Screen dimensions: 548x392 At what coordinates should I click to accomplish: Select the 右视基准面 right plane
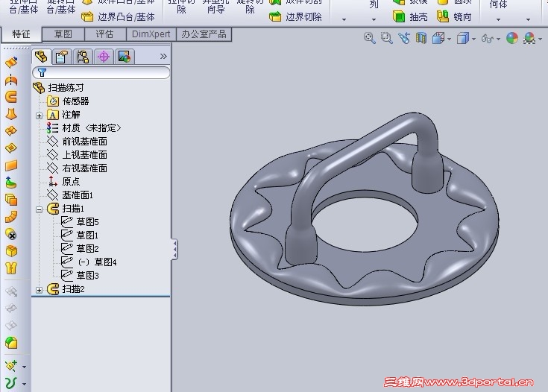point(77,168)
